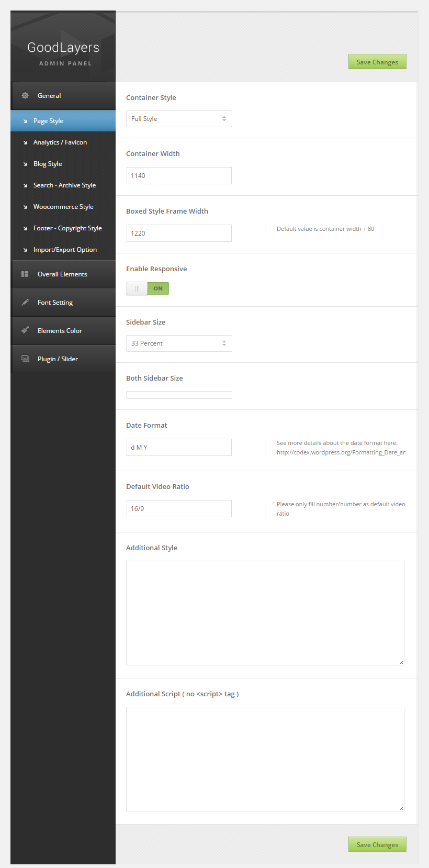Click the arrow icon beside Analytics / Favicon

pyautogui.click(x=25, y=143)
